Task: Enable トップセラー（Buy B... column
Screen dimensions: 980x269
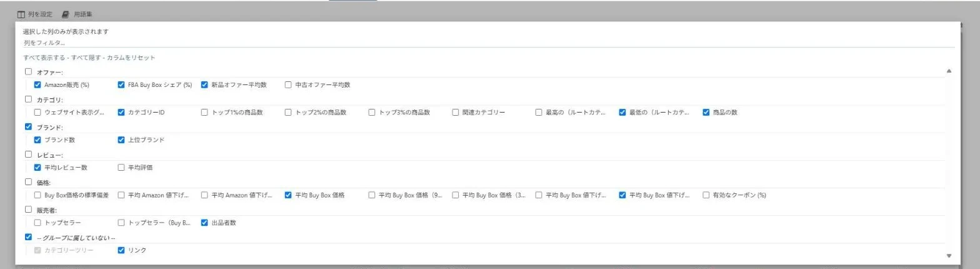Action: pyautogui.click(x=121, y=222)
